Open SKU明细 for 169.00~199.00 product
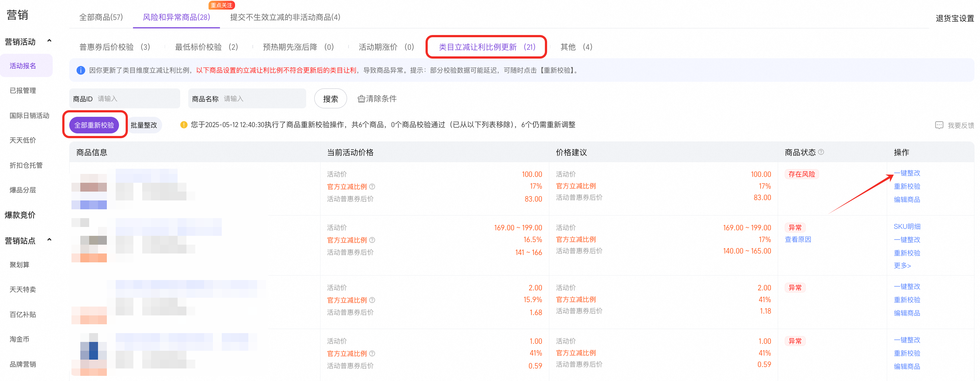Image resolution: width=980 pixels, height=381 pixels. (x=907, y=227)
